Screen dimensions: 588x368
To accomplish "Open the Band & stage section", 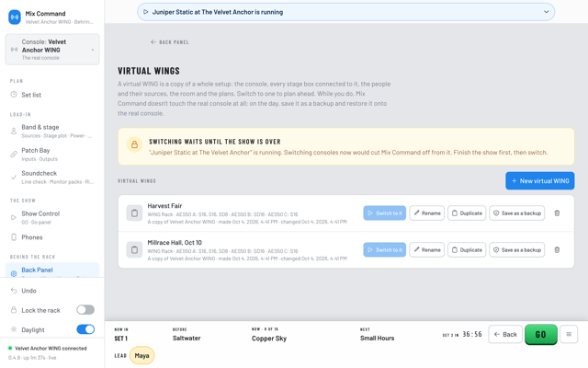I will coord(52,131).
